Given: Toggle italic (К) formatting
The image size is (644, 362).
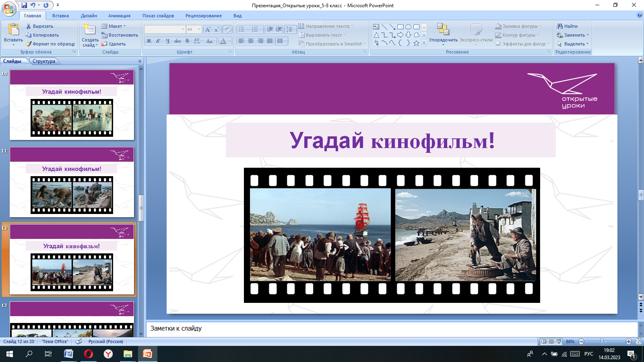Looking at the screenshot, I should coord(158,41).
